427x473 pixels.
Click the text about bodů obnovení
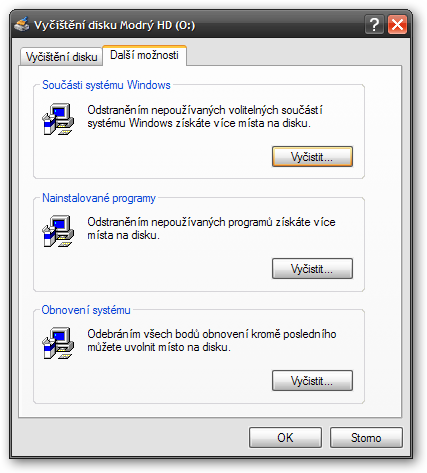[x=212, y=341]
